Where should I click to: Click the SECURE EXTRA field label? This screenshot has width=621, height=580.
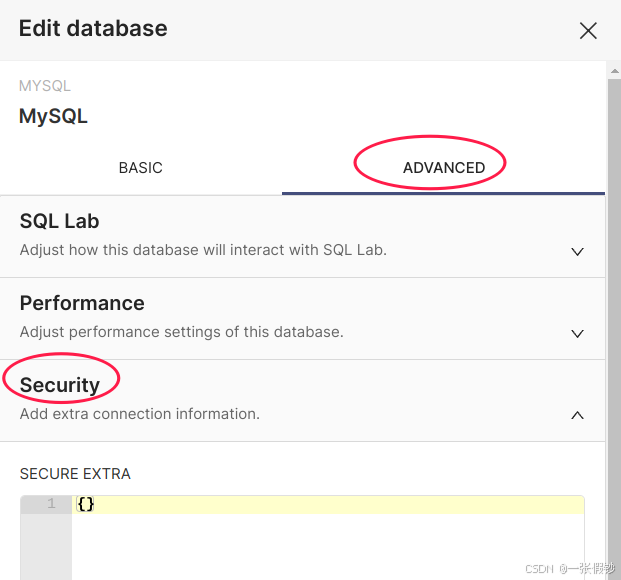point(75,474)
